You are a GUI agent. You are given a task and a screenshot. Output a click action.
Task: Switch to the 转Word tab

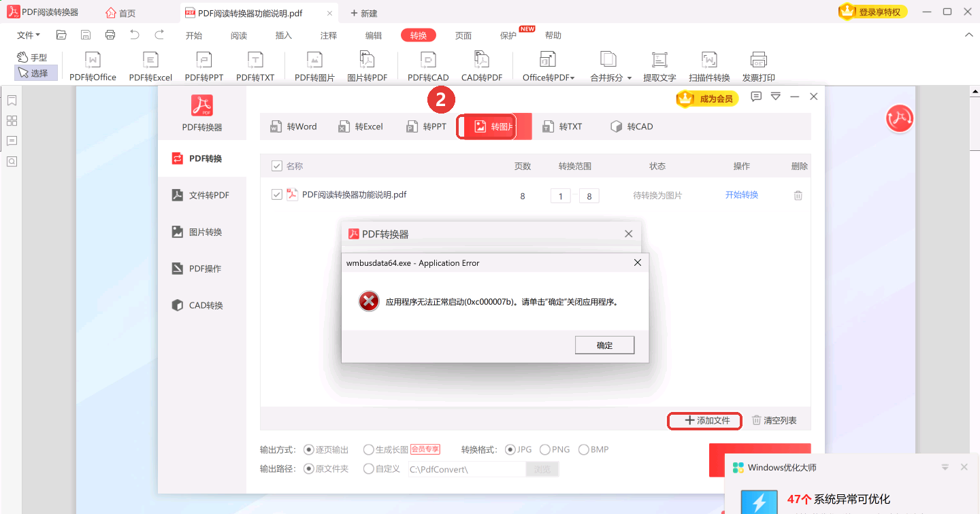[x=294, y=126]
